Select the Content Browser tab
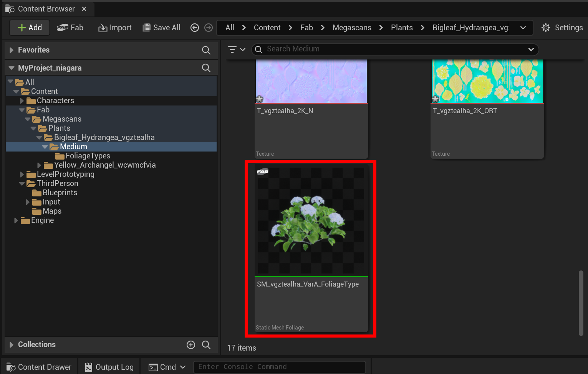 (x=46, y=9)
